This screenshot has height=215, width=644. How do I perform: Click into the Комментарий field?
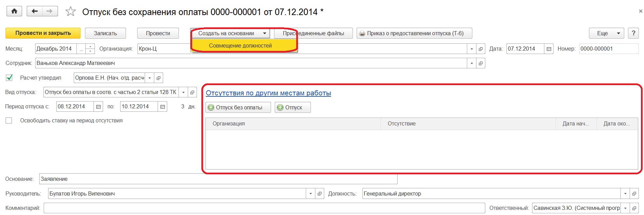[264, 208]
